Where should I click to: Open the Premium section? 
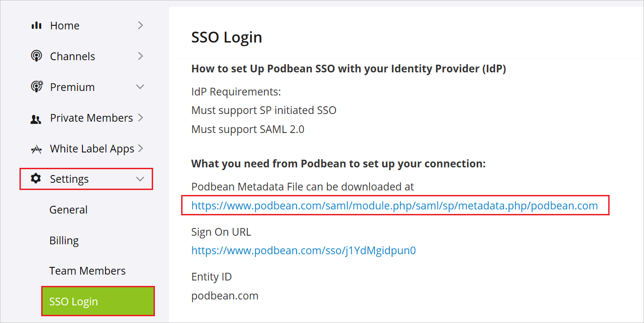tap(72, 87)
